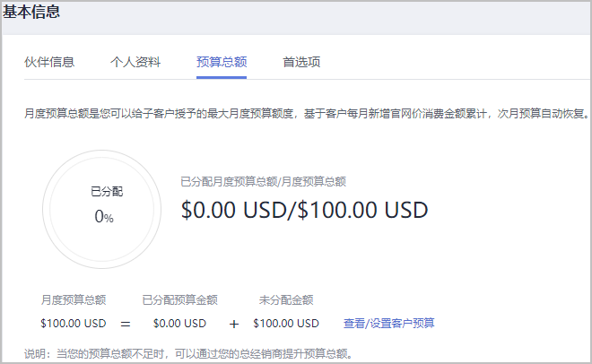This screenshot has height=364, width=592.
Task: Click the 已分配预算金额 column label
Action: 179,299
